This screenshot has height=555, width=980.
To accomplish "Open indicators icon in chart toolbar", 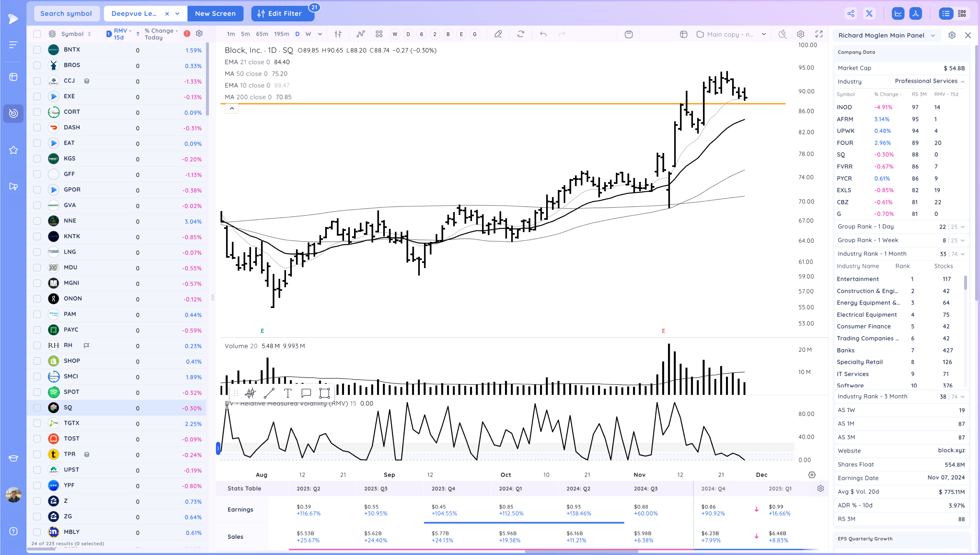I will coord(360,34).
